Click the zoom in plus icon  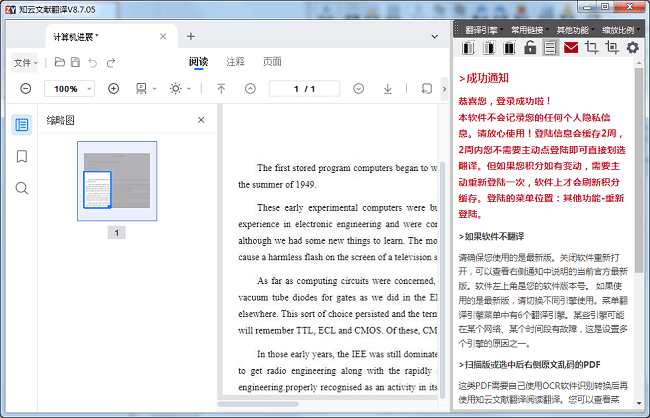113,89
